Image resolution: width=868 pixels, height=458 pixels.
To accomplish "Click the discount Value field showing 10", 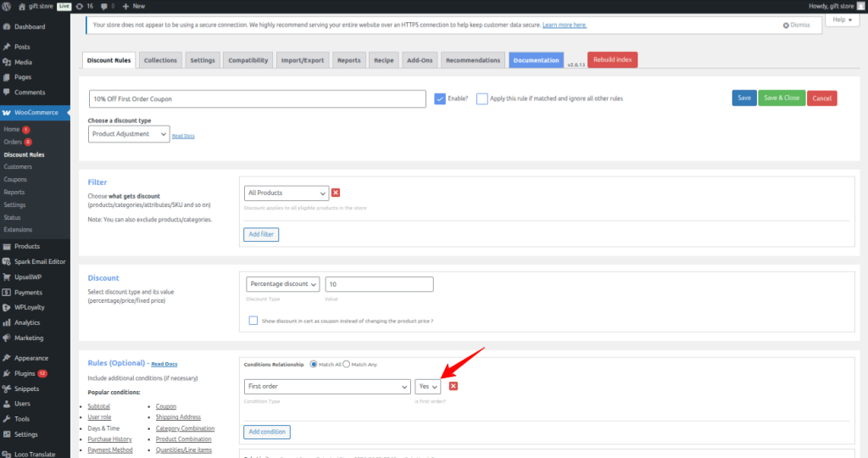I will 379,284.
